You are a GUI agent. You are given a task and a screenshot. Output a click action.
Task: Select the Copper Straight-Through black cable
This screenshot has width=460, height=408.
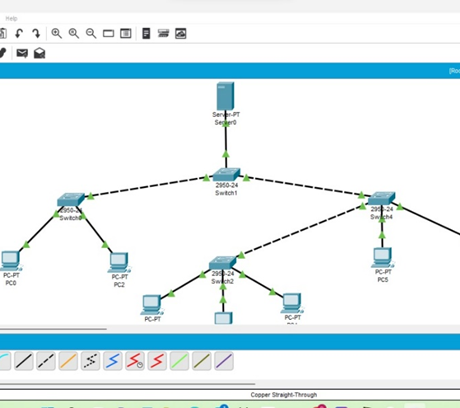[x=24, y=361]
